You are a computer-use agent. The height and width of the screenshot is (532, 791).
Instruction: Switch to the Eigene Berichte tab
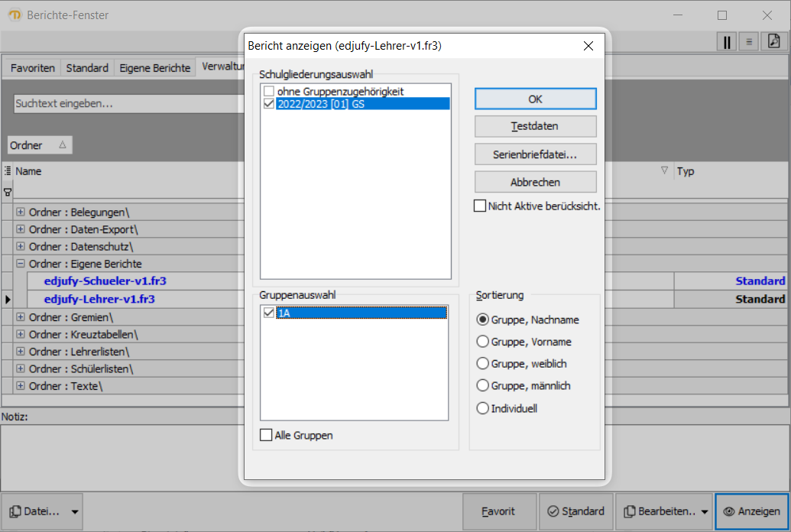pos(154,68)
